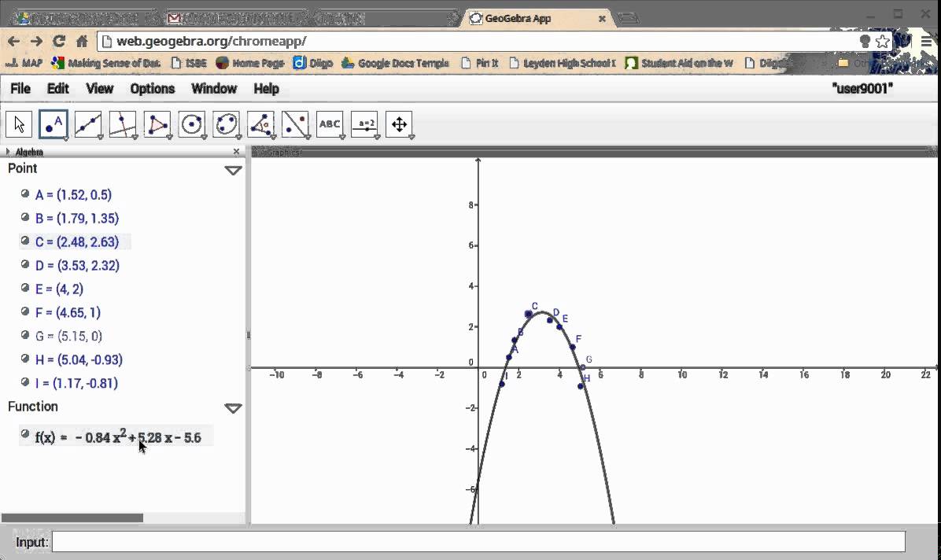Click the Input bar field
Viewport: 941px width, 560px height.
point(478,541)
